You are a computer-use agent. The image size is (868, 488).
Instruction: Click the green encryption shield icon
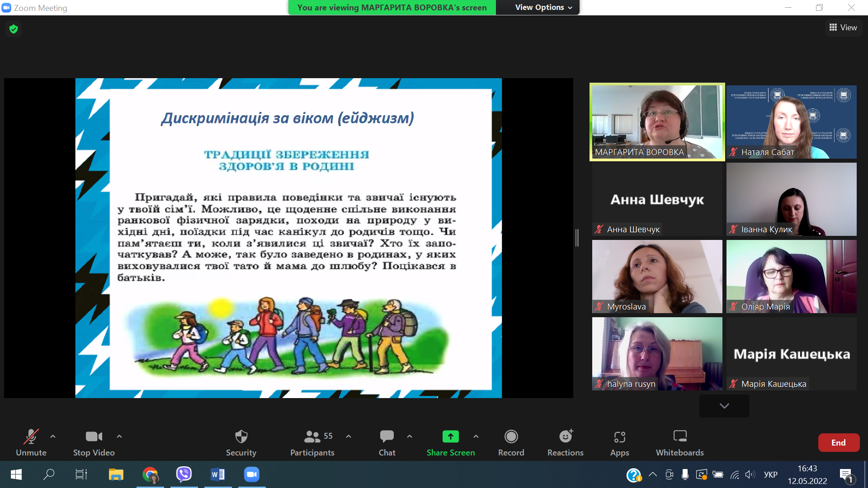tap(14, 29)
